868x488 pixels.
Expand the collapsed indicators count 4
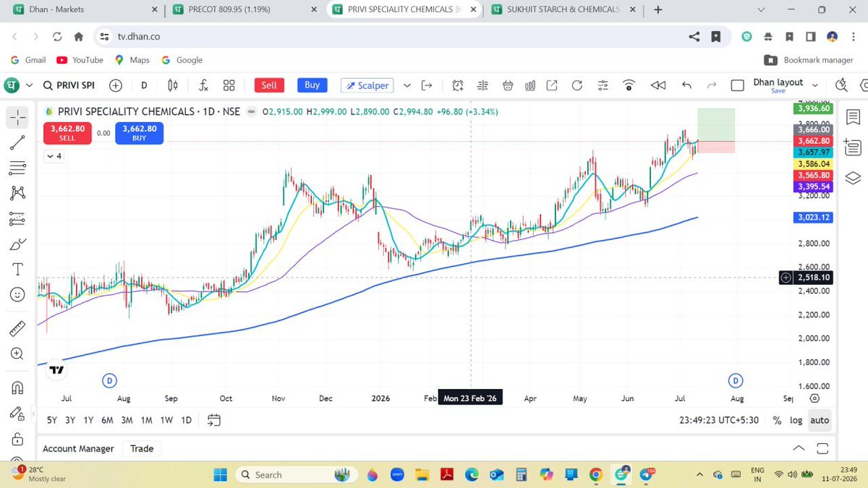[x=54, y=156]
